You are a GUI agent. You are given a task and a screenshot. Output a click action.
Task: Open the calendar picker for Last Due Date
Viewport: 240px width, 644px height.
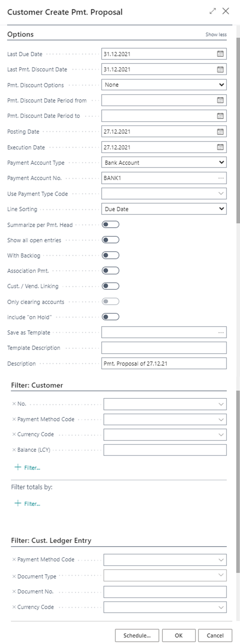point(220,54)
